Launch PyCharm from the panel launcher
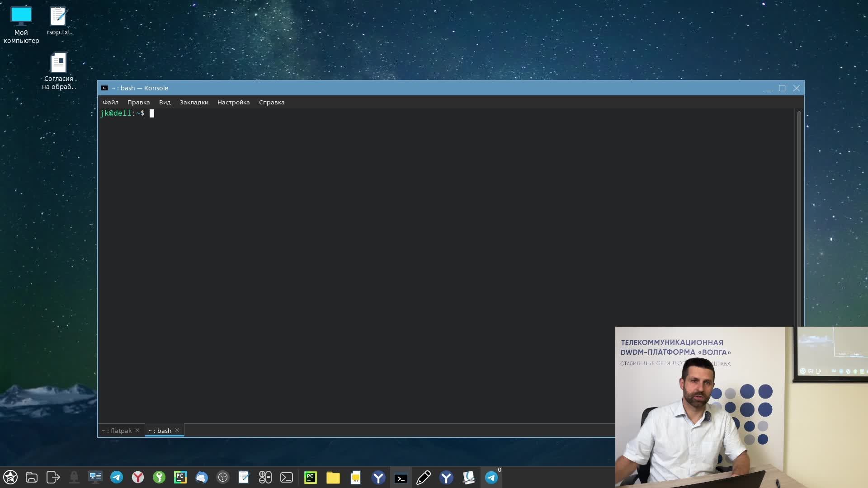 click(x=180, y=477)
